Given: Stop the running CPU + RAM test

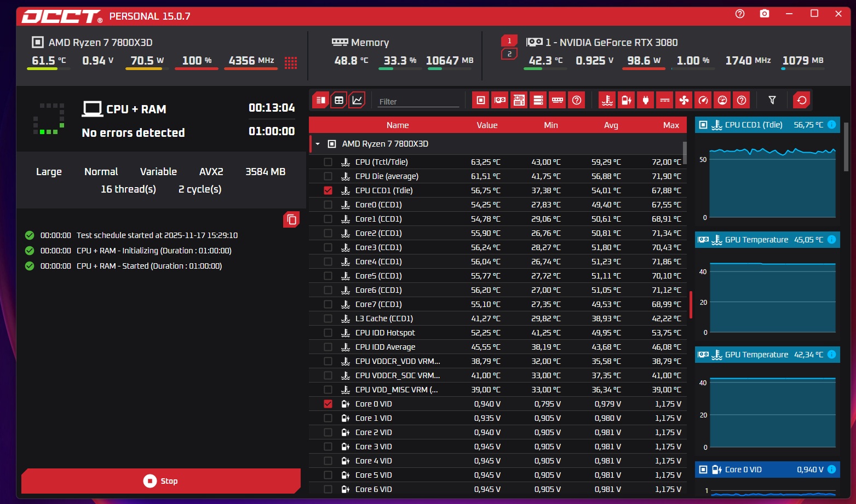Looking at the screenshot, I should pos(161,481).
